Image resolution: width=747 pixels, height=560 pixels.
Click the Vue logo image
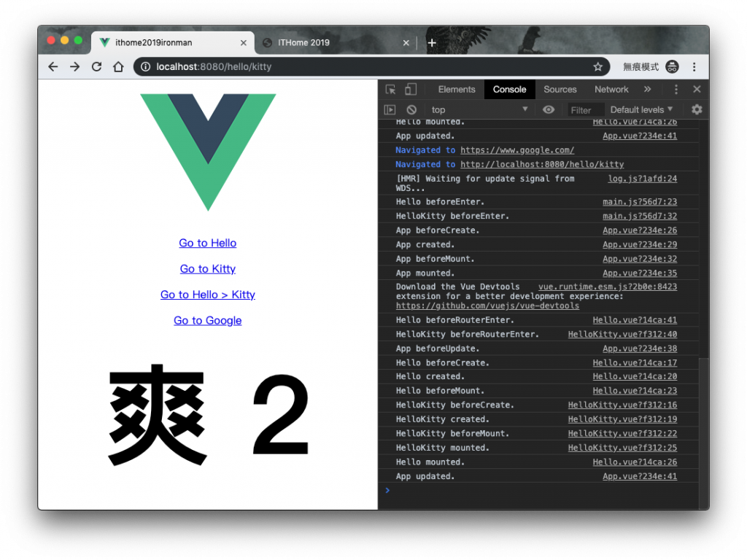pyautogui.click(x=208, y=152)
